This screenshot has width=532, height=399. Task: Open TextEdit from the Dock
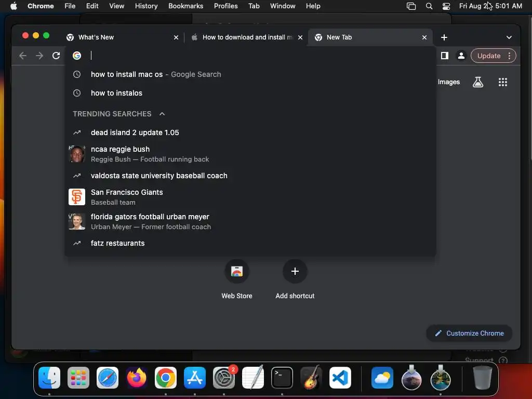tap(253, 378)
